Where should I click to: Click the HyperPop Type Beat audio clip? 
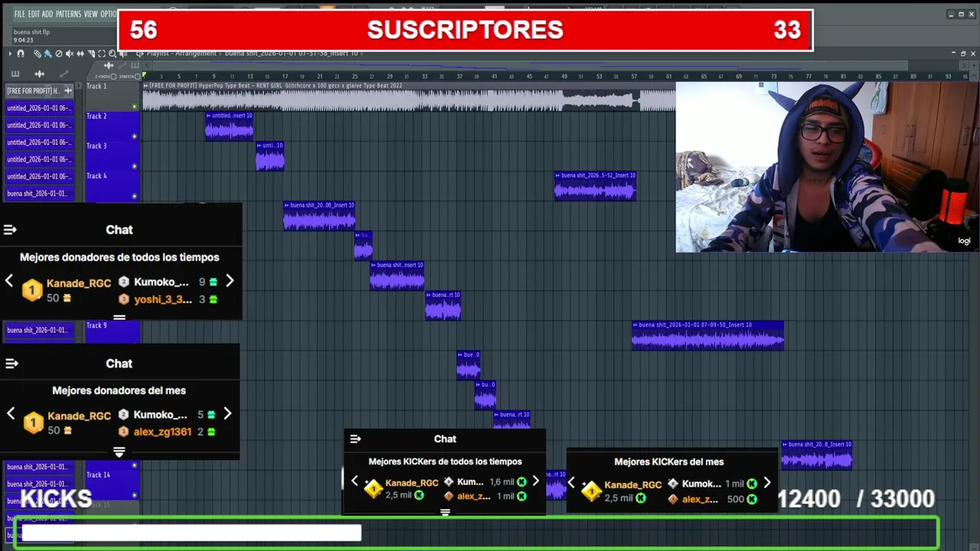coord(409,96)
